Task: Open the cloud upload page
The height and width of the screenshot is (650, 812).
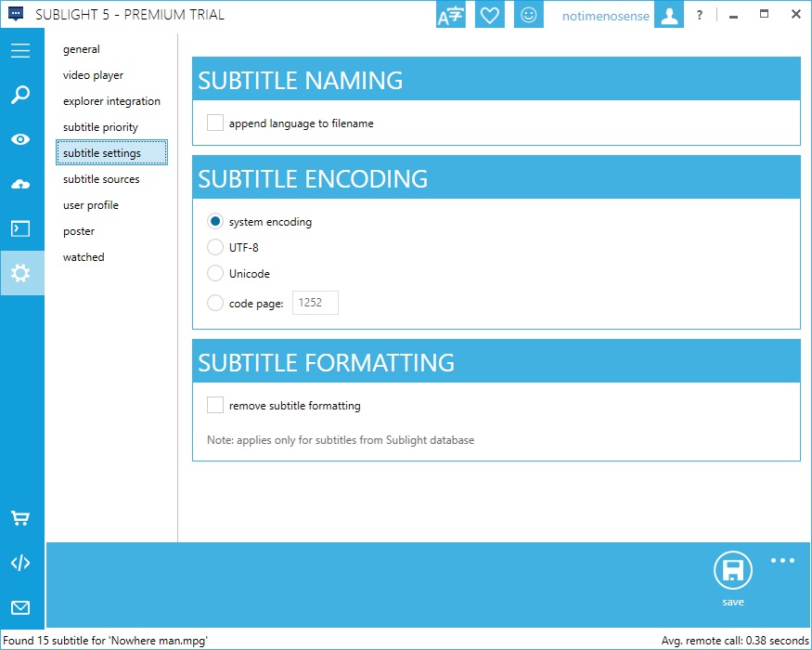Action: (20, 184)
